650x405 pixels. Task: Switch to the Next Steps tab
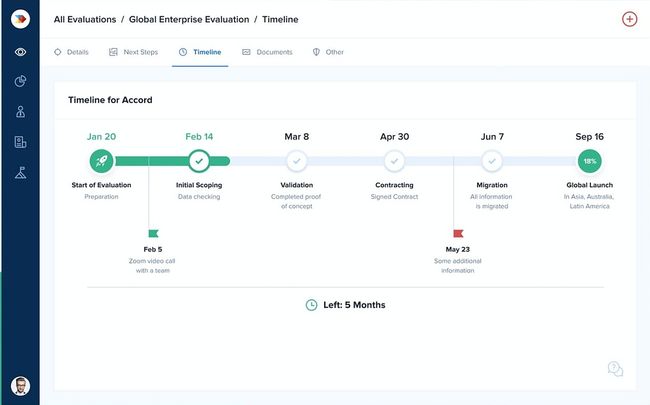133,52
